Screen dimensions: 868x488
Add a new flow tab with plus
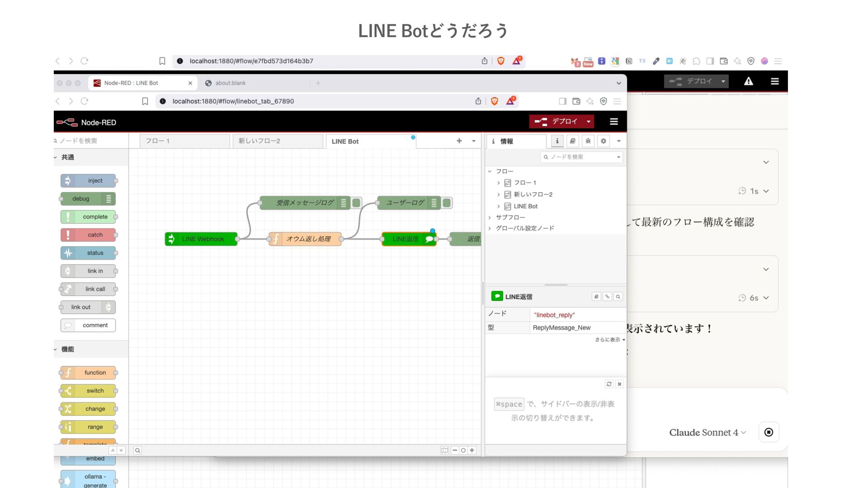coord(459,141)
